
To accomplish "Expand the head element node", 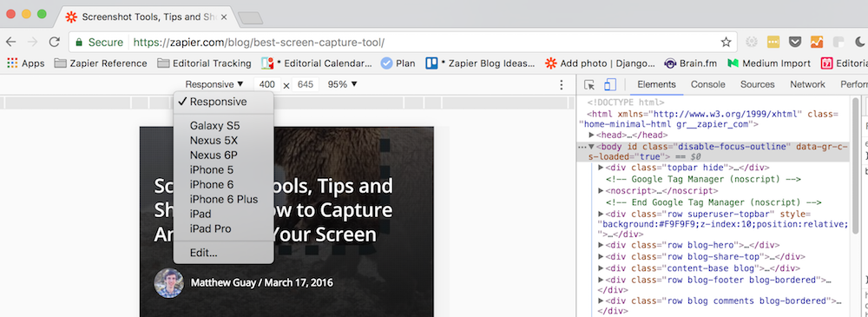I will coord(592,135).
